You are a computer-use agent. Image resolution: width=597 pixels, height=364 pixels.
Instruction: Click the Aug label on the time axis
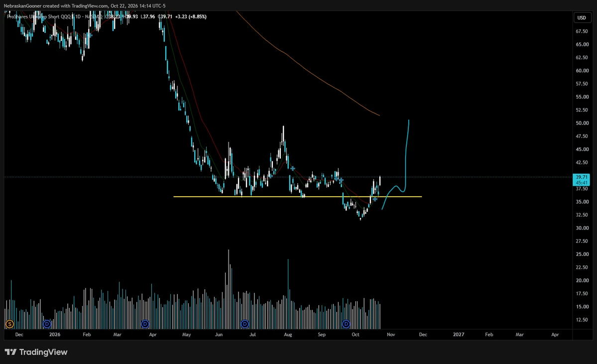288,335
